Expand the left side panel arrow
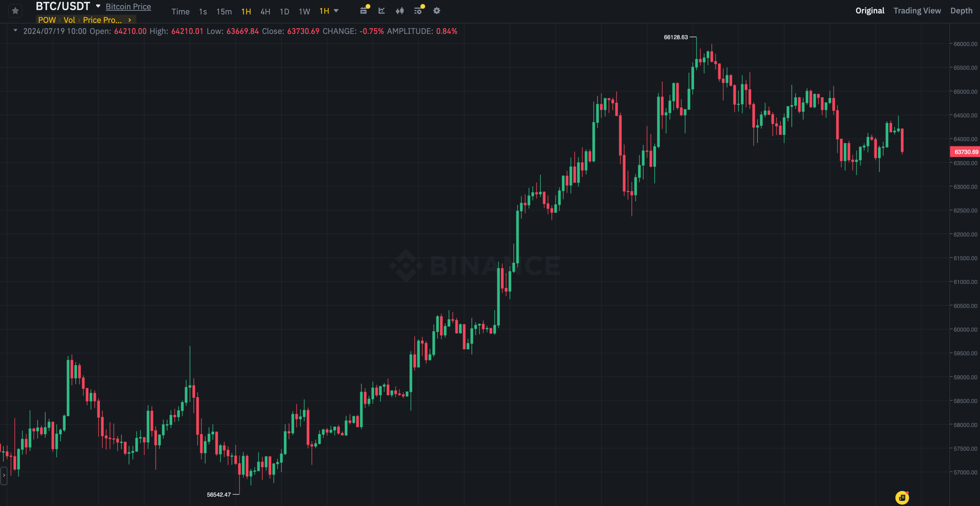980x506 pixels. 4,475
